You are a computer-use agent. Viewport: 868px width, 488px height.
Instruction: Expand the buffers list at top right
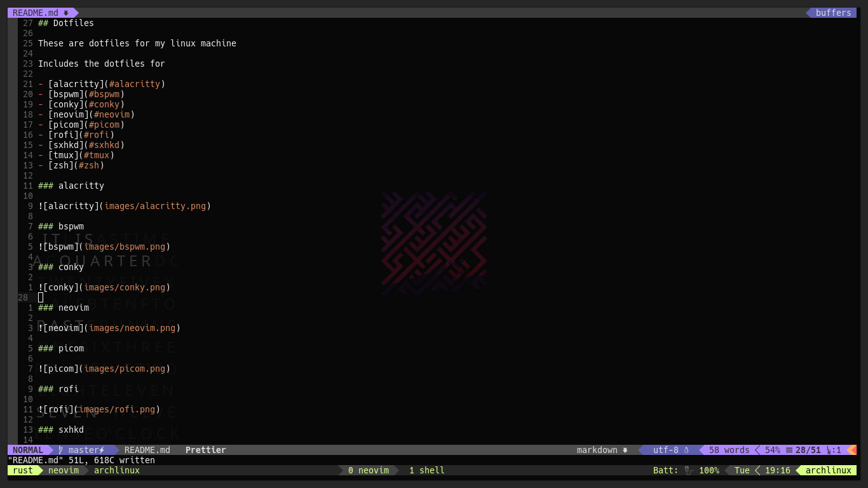[833, 12]
